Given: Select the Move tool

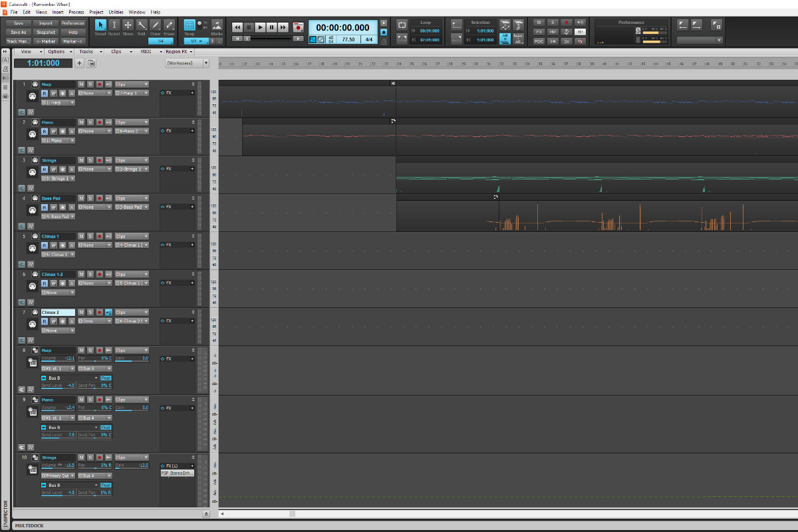Looking at the screenshot, I should [x=128, y=26].
